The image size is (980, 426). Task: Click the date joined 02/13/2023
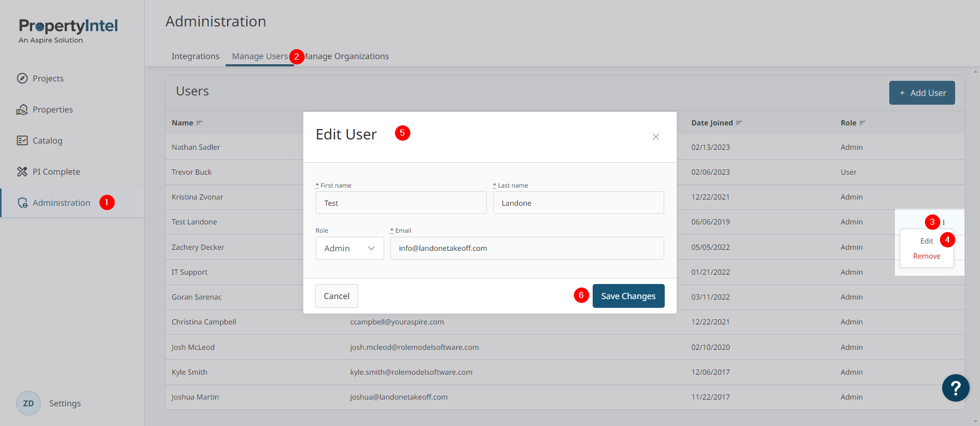point(710,147)
